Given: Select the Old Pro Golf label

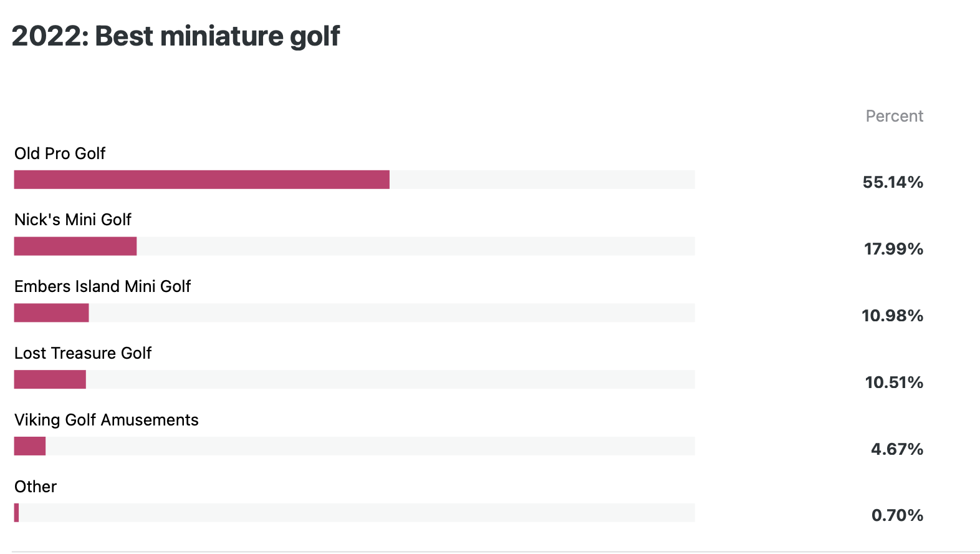Looking at the screenshot, I should [60, 153].
